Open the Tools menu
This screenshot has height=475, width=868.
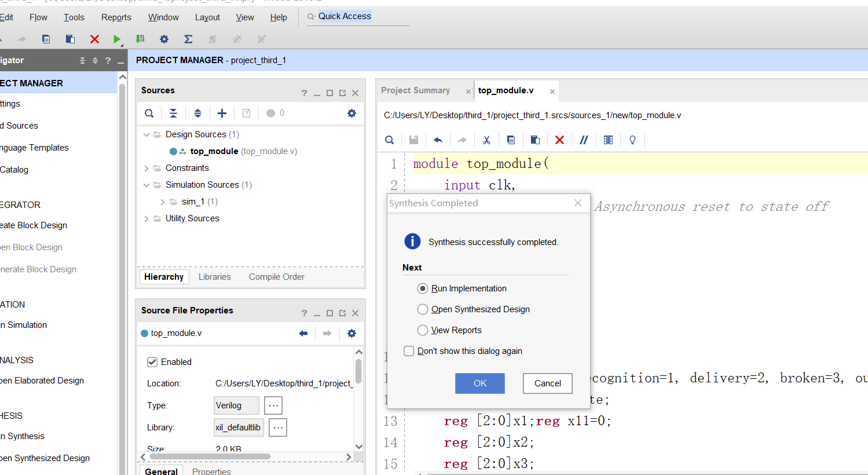click(74, 17)
